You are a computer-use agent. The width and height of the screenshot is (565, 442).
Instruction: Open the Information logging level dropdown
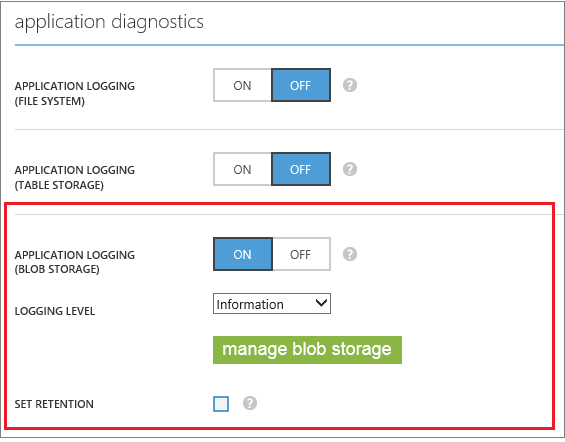click(272, 304)
